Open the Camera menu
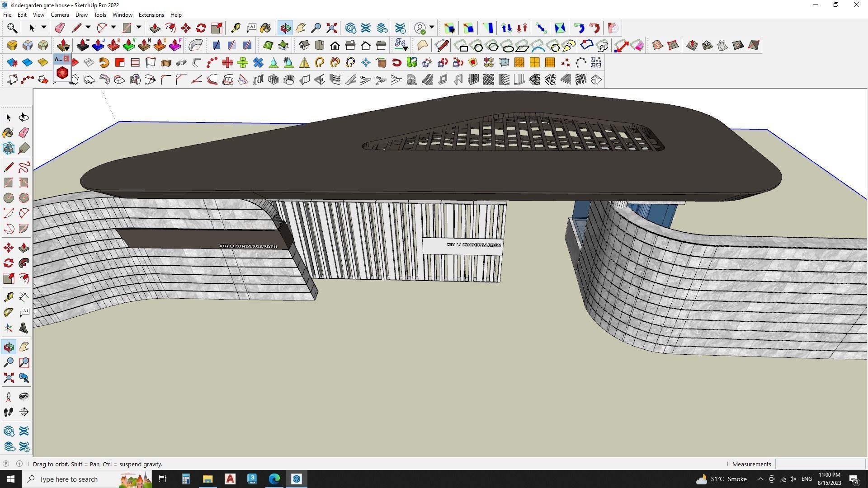868x488 pixels. [60, 15]
